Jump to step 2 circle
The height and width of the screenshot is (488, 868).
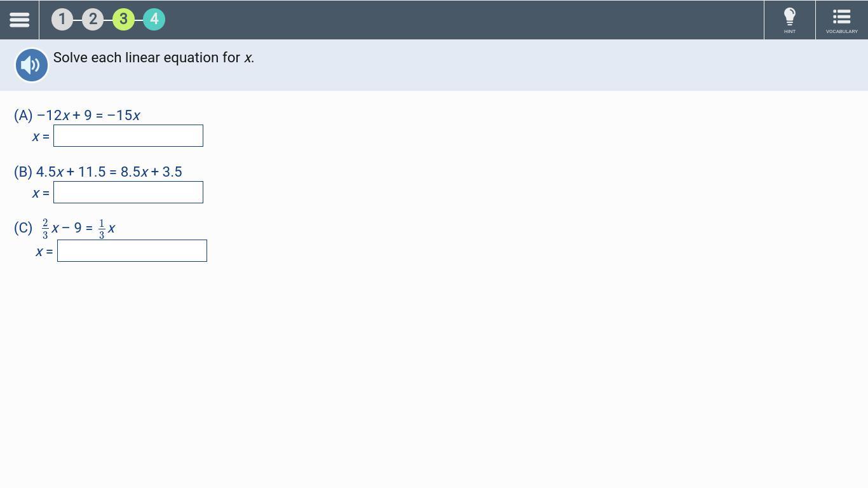(93, 19)
